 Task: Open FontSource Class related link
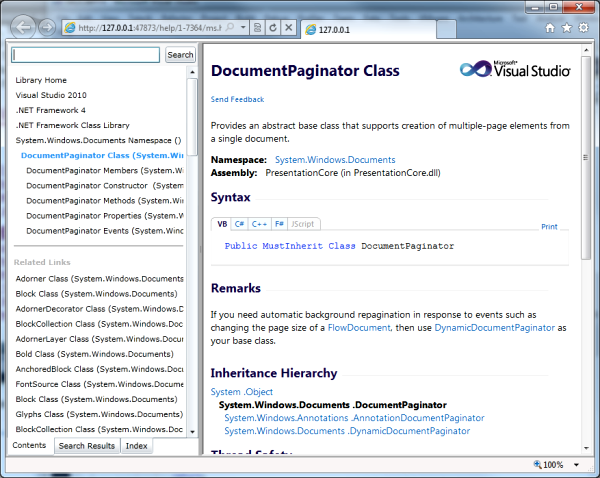[x=99, y=384]
